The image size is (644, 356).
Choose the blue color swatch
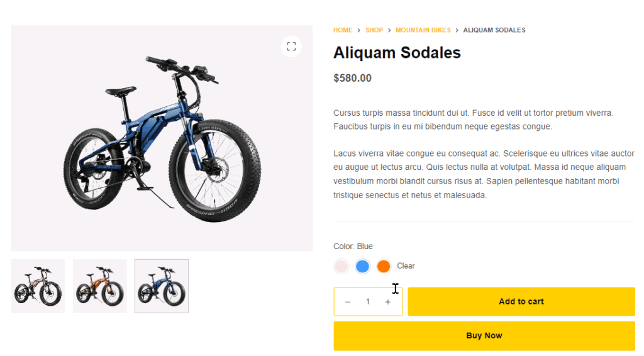pos(362,266)
